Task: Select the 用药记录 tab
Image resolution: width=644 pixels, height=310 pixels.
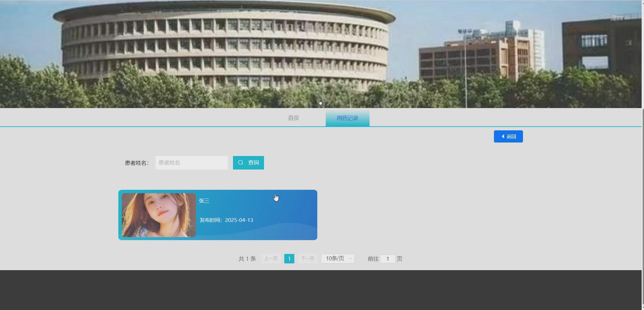Action: [347, 118]
